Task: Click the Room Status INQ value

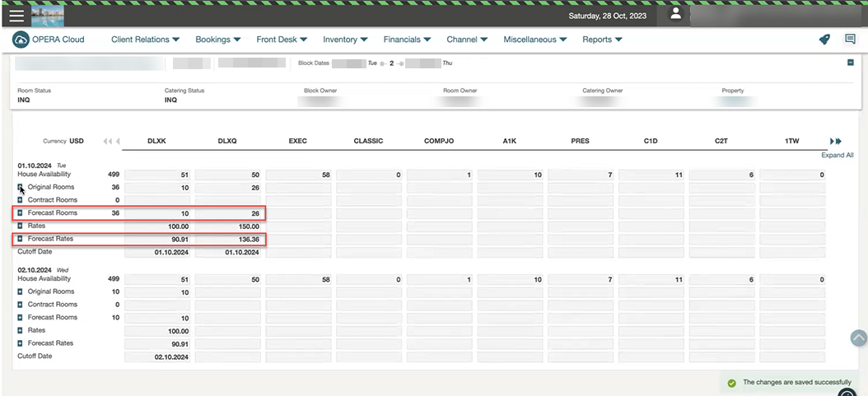Action: (25, 100)
